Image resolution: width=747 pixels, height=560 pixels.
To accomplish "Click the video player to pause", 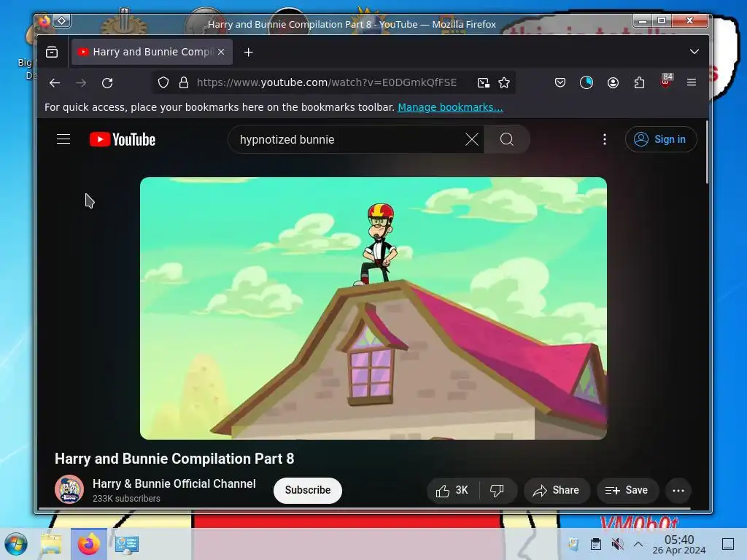I will (373, 308).
